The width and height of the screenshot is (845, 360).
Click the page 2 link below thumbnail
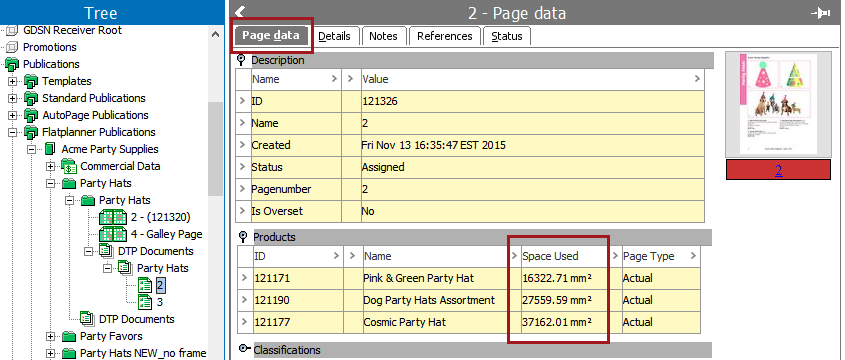click(779, 170)
